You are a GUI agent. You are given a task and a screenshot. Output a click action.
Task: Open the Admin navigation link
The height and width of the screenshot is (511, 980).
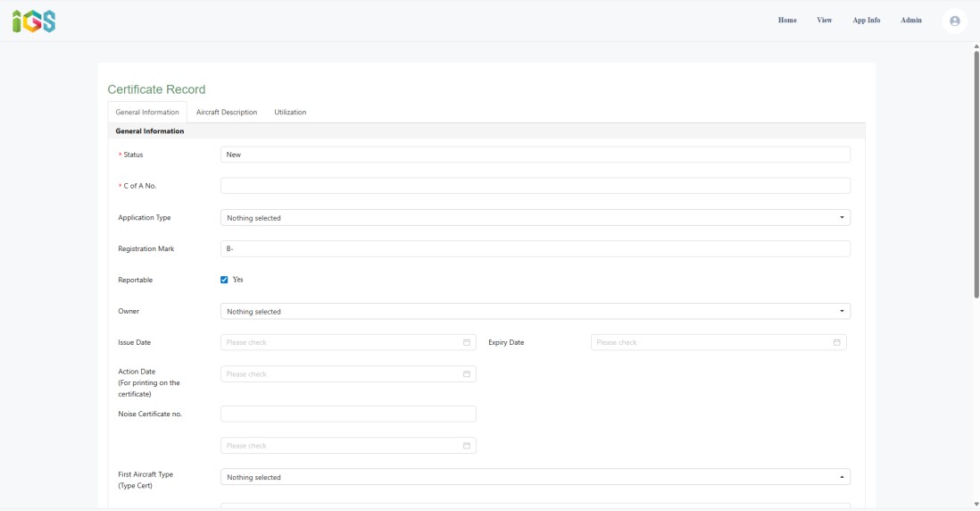(x=910, y=20)
